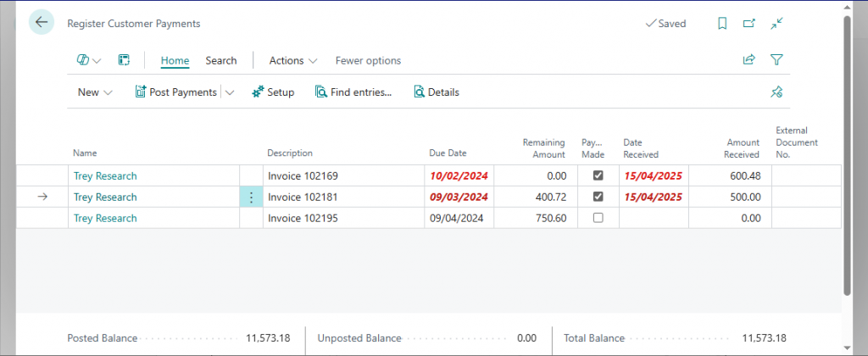The width and height of the screenshot is (868, 356).
Task: Click the share icon
Action: click(x=748, y=60)
